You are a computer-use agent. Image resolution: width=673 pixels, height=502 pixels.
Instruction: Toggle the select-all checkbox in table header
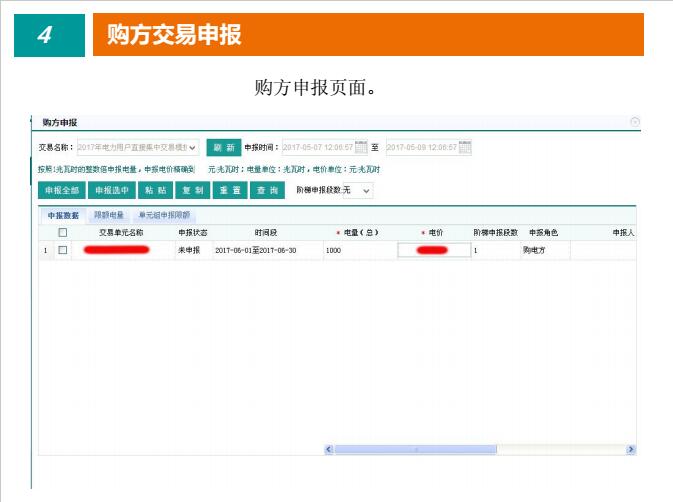(63, 232)
